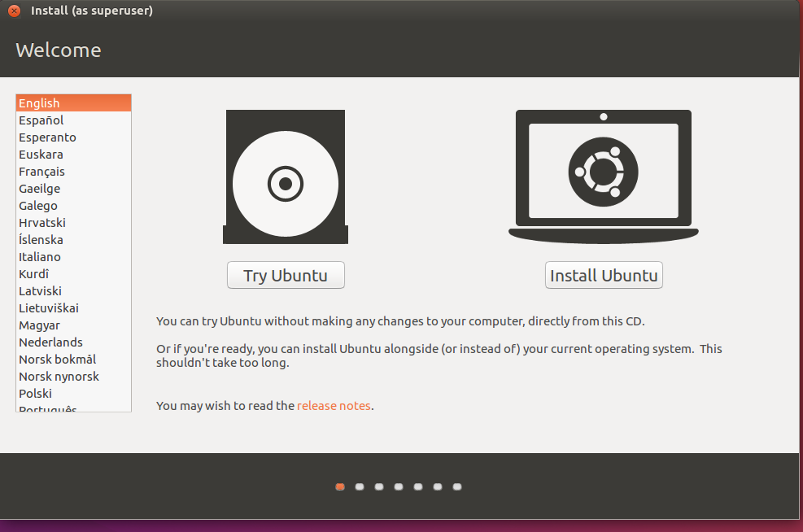Select Norsk nynorsk as the language

74,377
